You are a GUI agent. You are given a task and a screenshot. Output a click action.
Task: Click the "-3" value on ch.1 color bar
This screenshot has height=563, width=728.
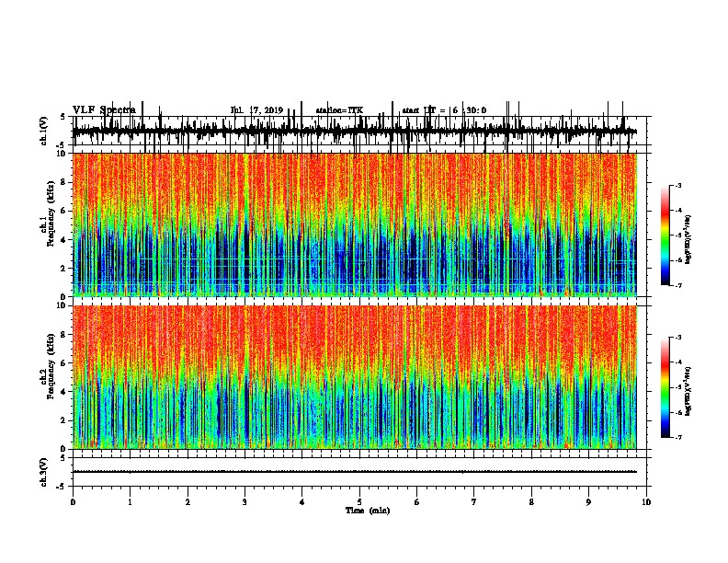[677, 185]
